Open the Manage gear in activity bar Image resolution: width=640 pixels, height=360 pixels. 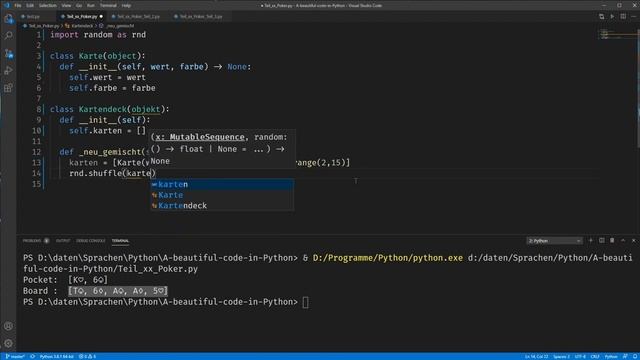[8, 343]
